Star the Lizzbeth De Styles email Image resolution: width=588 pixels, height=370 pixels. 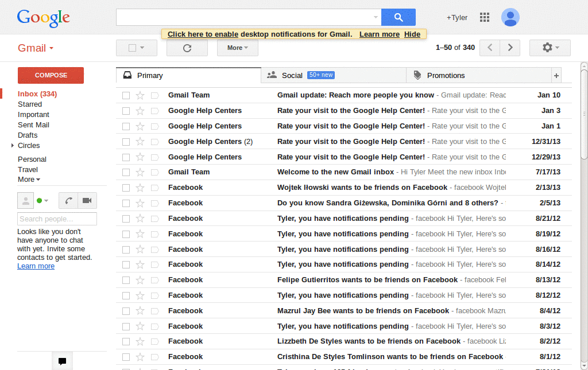140,341
